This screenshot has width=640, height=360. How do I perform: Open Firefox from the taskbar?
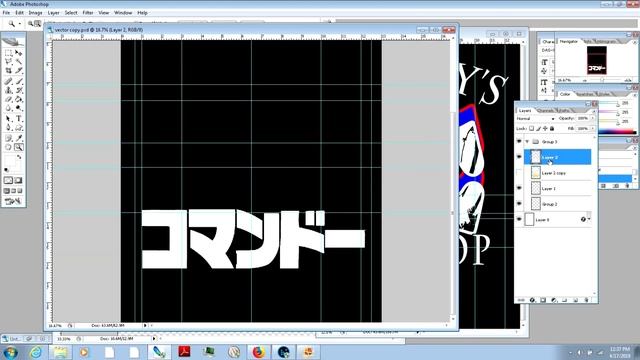pos(258,351)
